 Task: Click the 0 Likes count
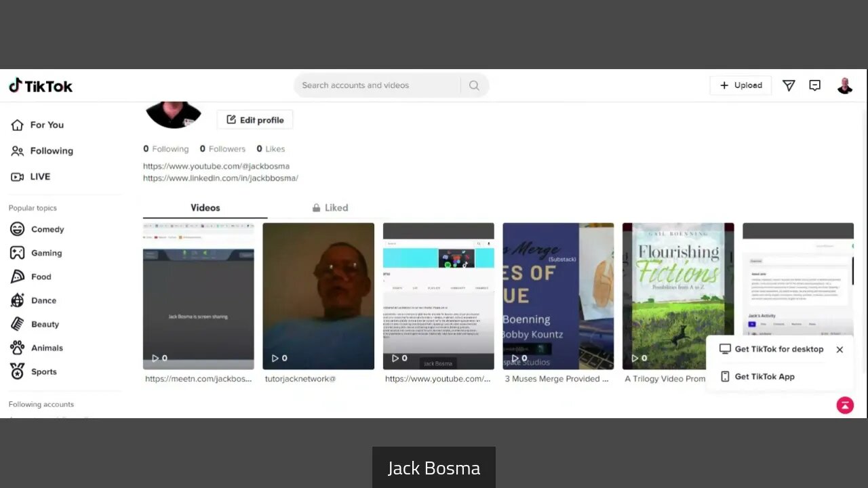tap(271, 149)
